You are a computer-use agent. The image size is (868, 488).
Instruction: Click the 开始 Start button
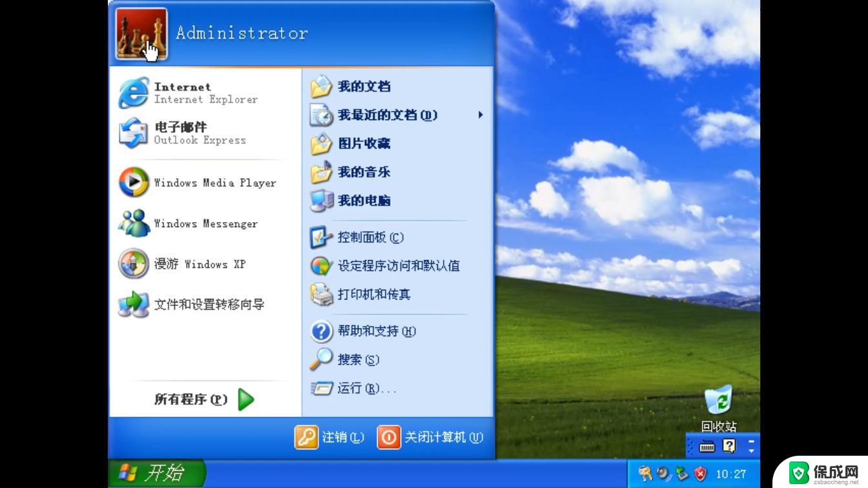pyautogui.click(x=157, y=473)
